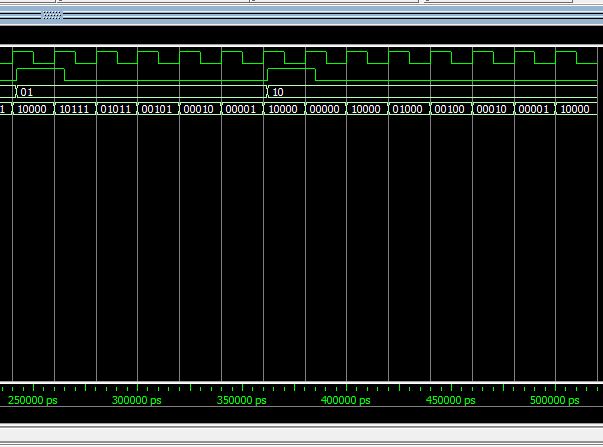
Task: Click the 300000 ps mark on the timeline
Action: tap(137, 400)
